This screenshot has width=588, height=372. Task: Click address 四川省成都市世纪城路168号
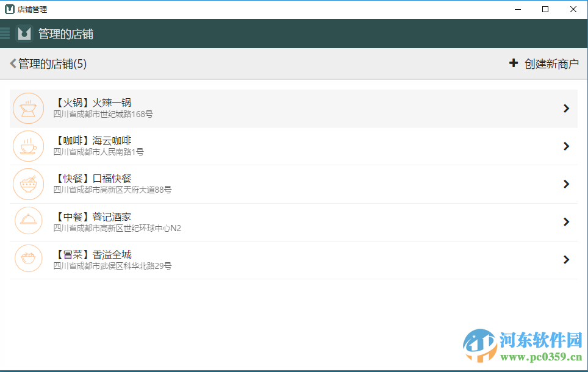103,114
